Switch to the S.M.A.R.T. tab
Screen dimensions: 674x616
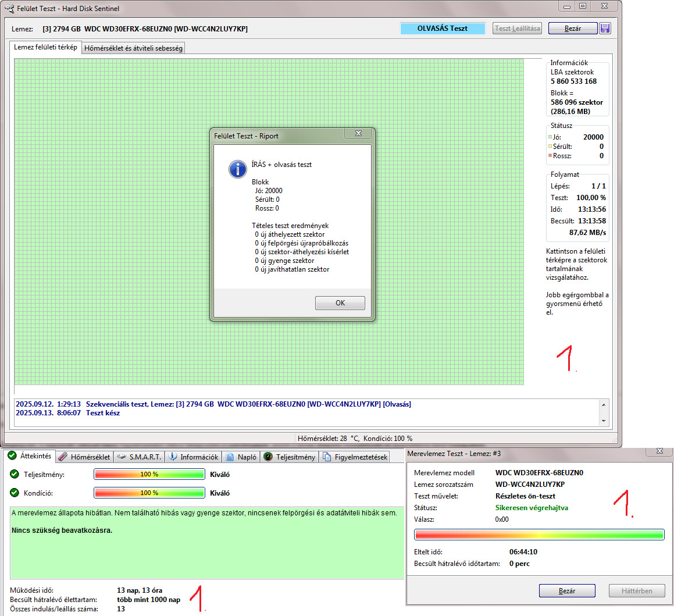[140, 457]
